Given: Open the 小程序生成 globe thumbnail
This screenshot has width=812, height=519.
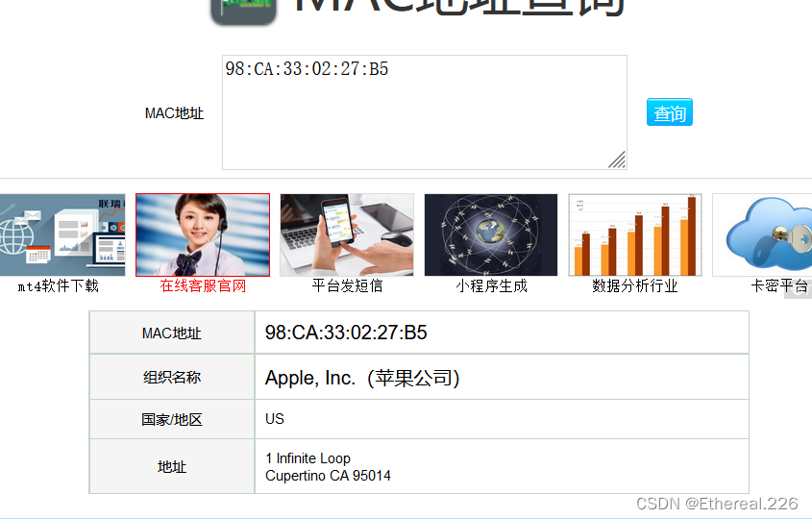Looking at the screenshot, I should point(491,235).
